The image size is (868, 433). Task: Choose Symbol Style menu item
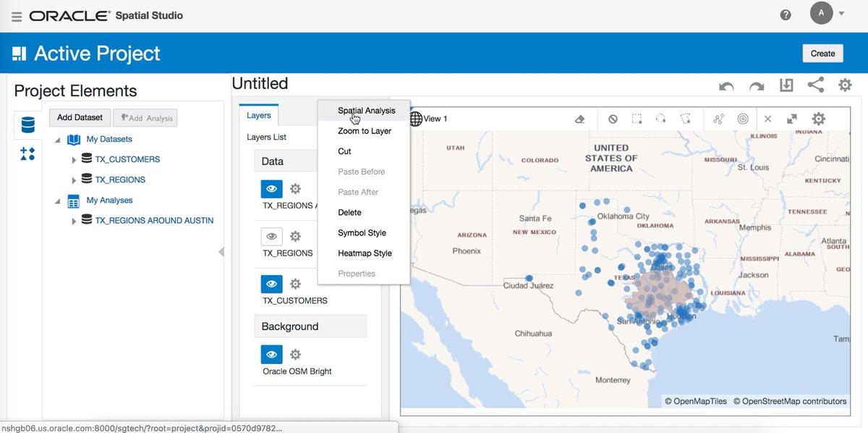(x=362, y=232)
